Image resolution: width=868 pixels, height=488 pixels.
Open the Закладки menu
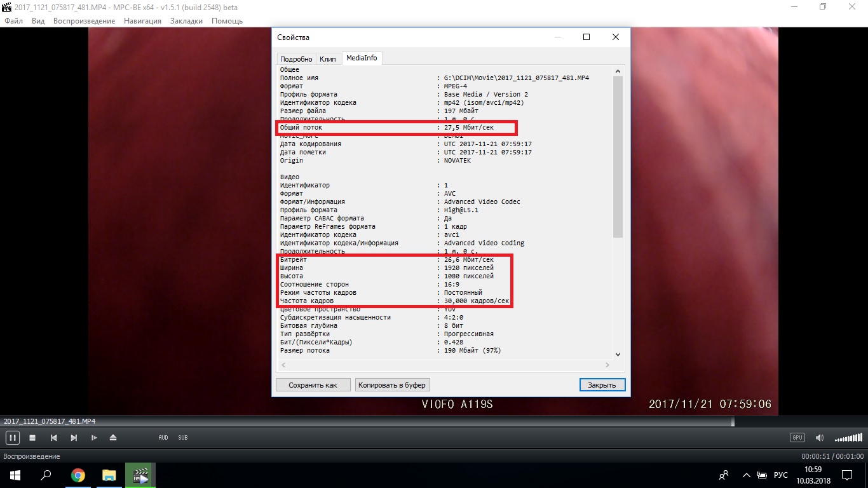[x=186, y=21]
